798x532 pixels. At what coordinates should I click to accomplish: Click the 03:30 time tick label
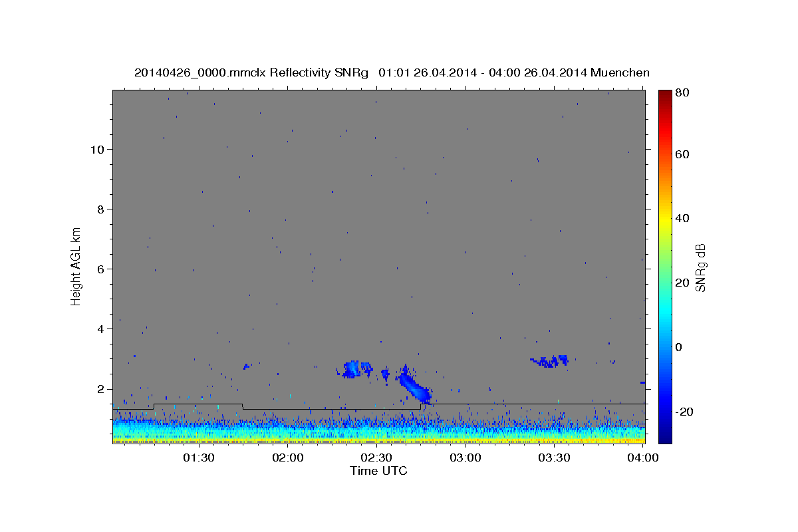(554, 458)
